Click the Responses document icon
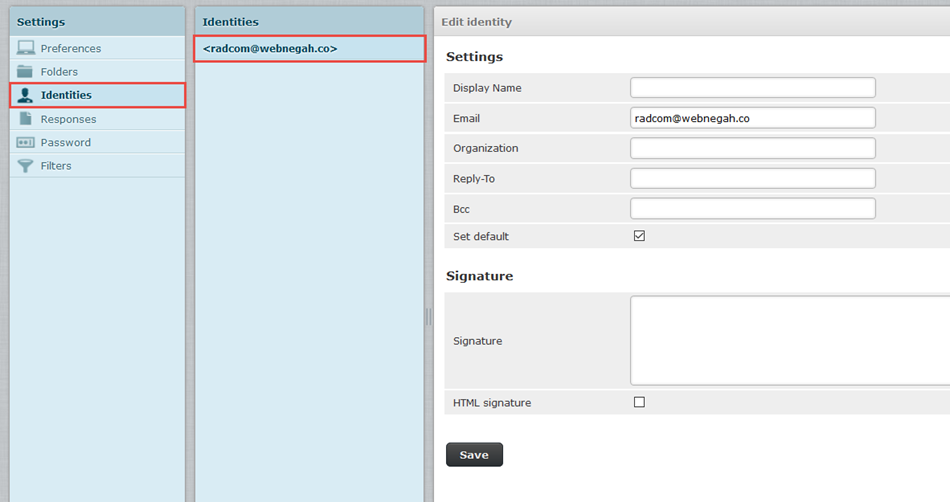The height and width of the screenshot is (502, 950). 26,119
